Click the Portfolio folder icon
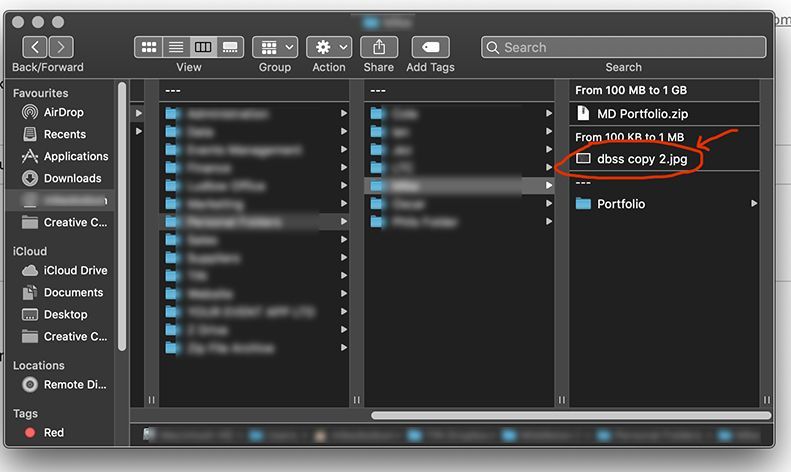The height and width of the screenshot is (472, 791). (583, 204)
